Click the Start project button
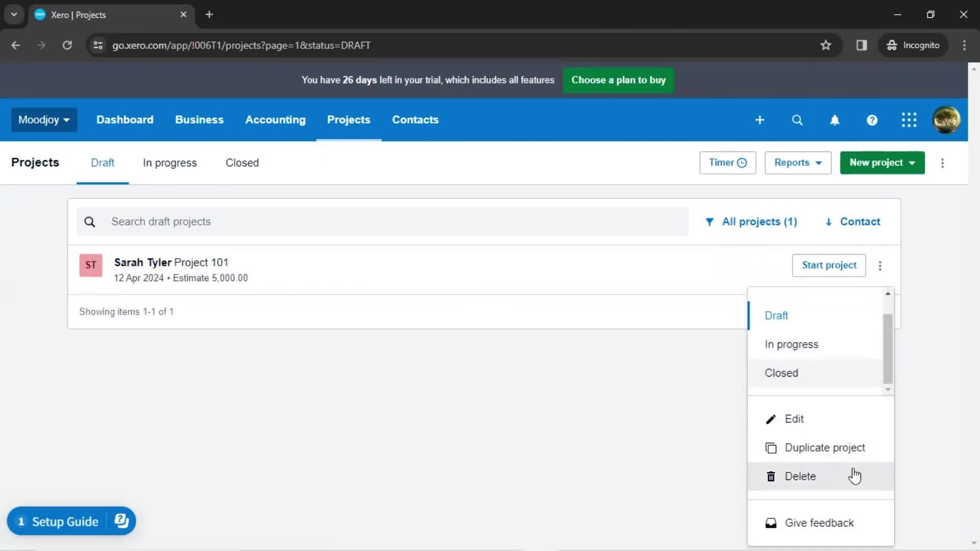Screen dimensions: 980x551 829,265
